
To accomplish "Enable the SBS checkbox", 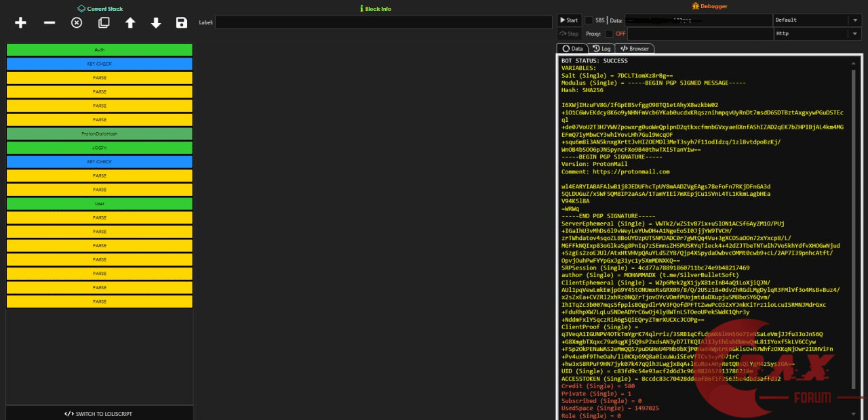I will [x=589, y=20].
